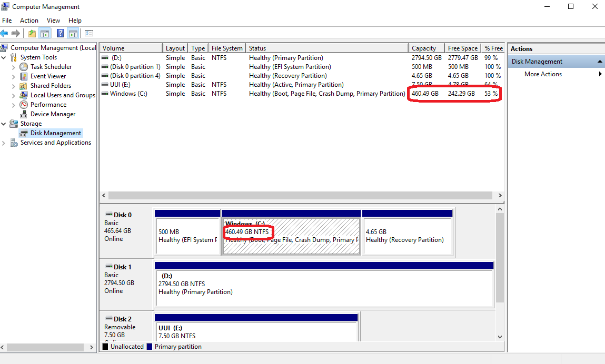The image size is (605, 364).
Task: Collapse the Storage tree node
Action: (x=4, y=123)
